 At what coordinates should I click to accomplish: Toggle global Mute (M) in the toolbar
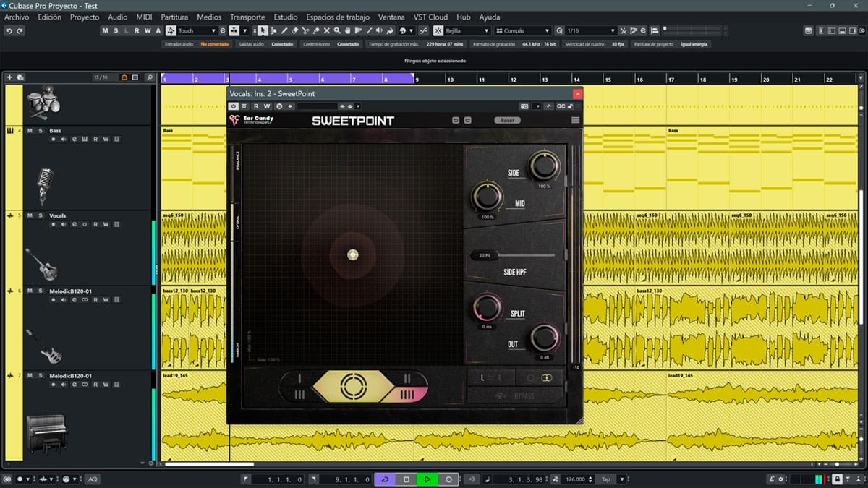(x=106, y=31)
